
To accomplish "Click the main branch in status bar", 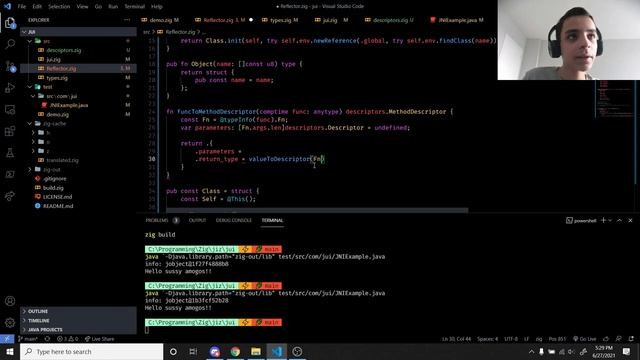I will (28, 339).
